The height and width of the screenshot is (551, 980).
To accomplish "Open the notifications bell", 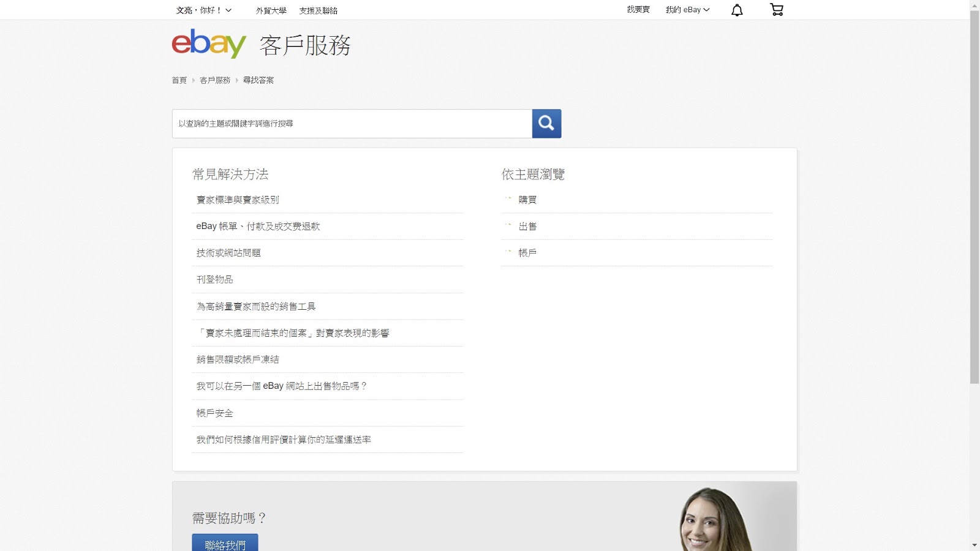I will point(737,10).
